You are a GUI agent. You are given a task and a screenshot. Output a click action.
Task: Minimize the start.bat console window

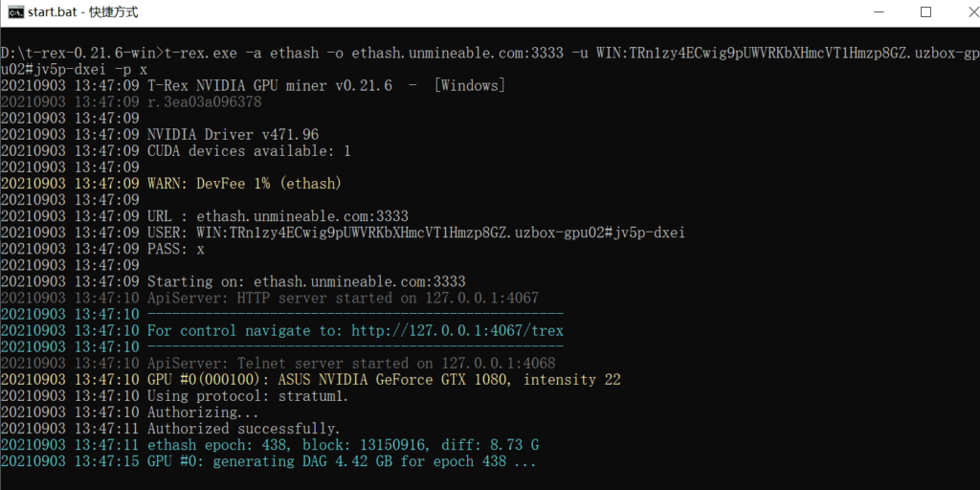click(x=880, y=12)
